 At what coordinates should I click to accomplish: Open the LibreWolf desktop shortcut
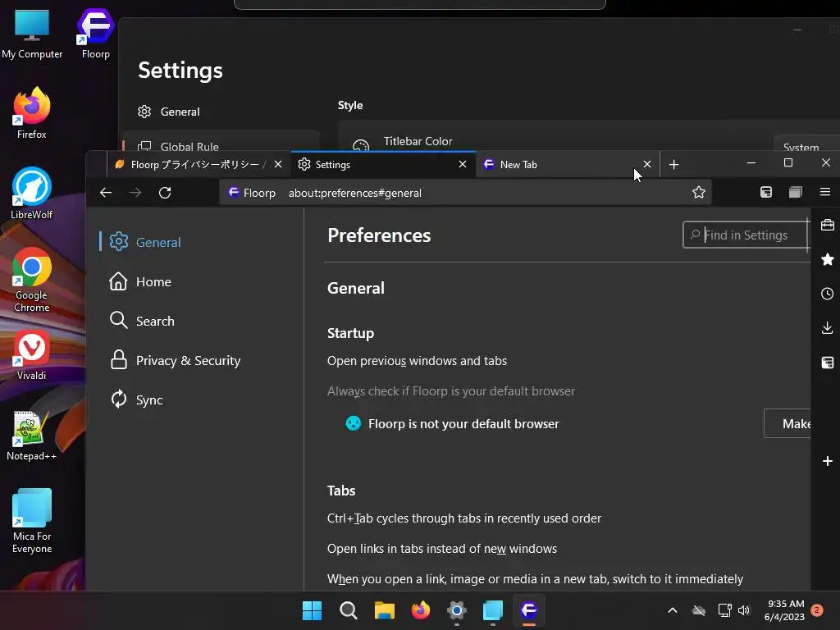pyautogui.click(x=32, y=194)
